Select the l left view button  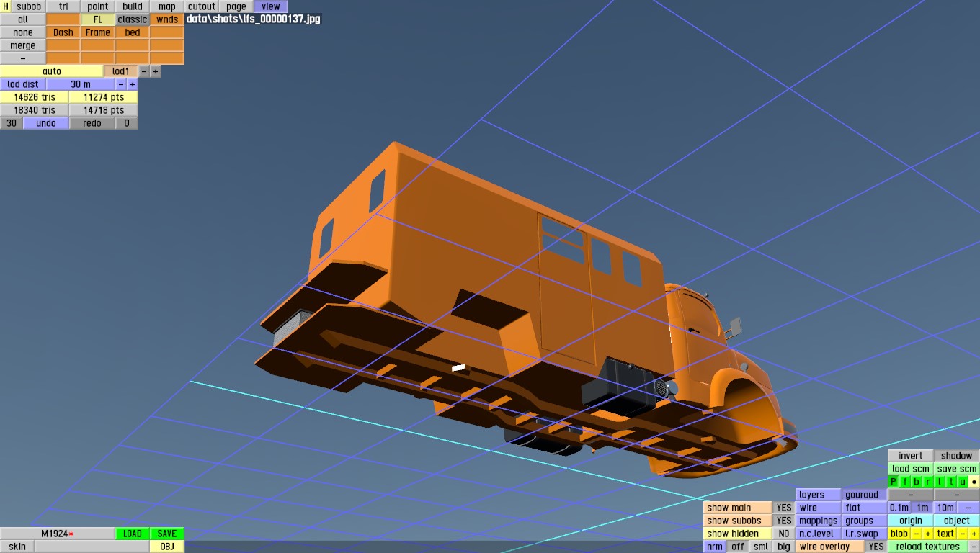tap(940, 482)
